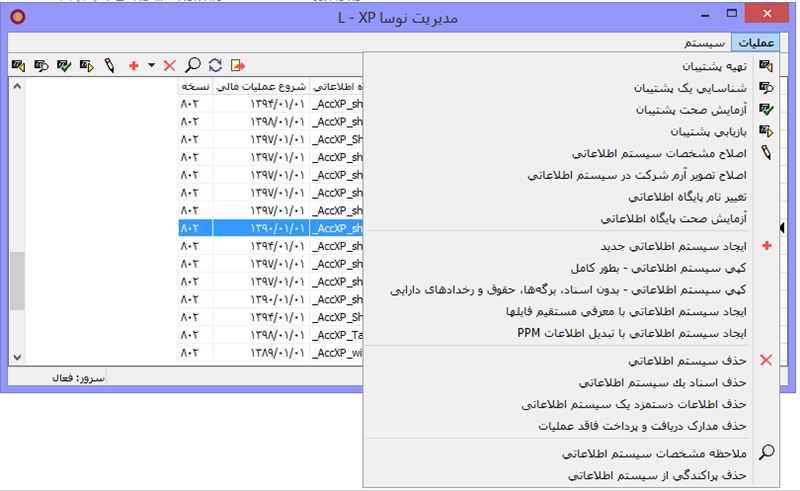Open the عملیات menu in menu bar
The width and height of the screenshot is (800, 491).
point(754,43)
